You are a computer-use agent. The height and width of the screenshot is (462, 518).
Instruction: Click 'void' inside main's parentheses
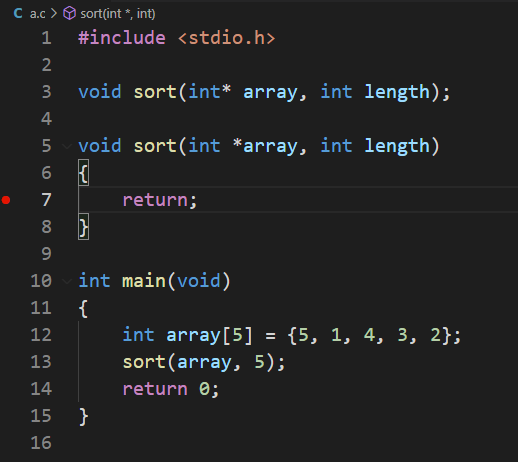[199, 281]
